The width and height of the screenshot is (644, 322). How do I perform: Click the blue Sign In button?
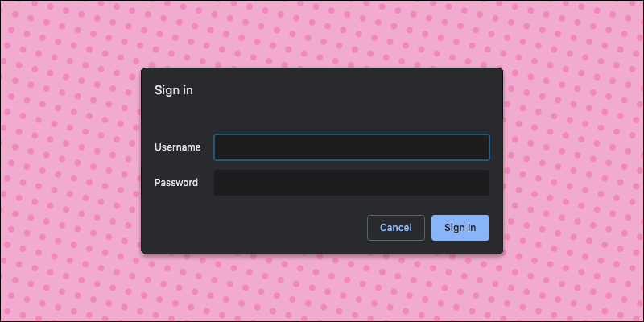[460, 228]
